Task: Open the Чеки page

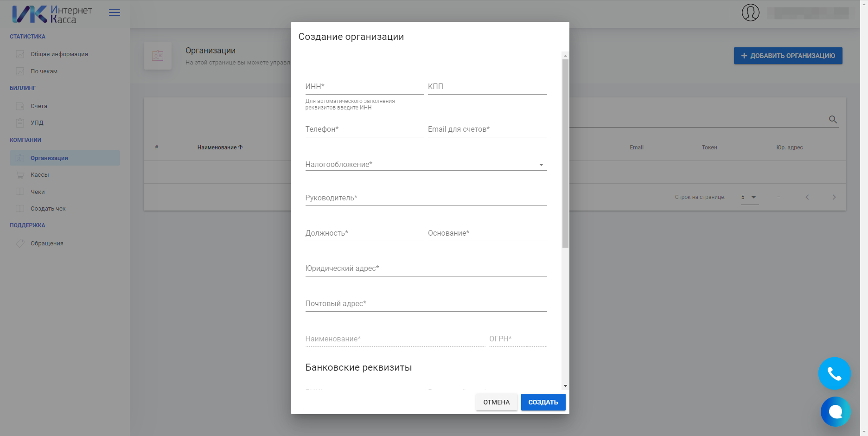Action: pos(38,192)
